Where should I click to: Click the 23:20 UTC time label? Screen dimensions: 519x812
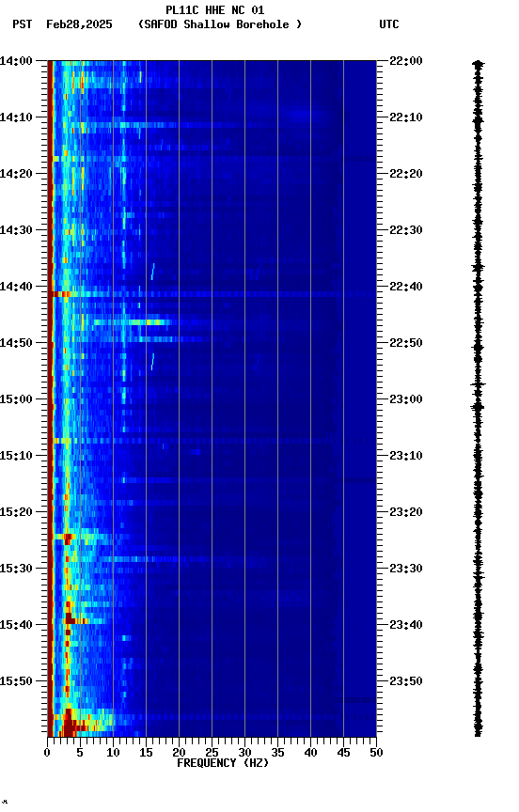(406, 512)
